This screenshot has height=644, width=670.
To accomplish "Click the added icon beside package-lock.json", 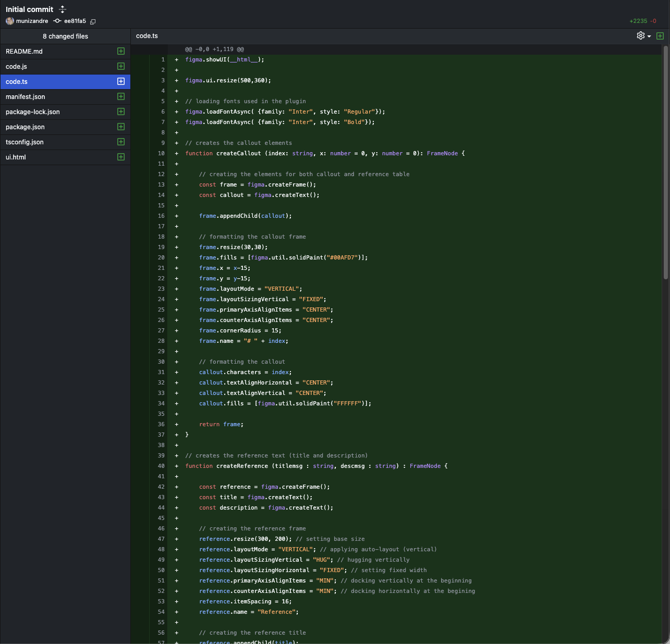I will coord(121,112).
